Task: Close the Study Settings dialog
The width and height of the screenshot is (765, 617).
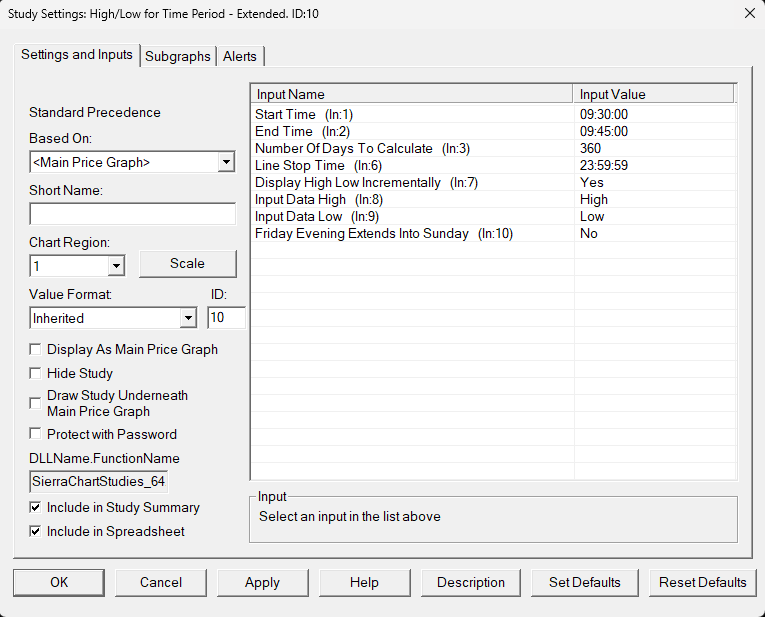Action: (x=750, y=13)
